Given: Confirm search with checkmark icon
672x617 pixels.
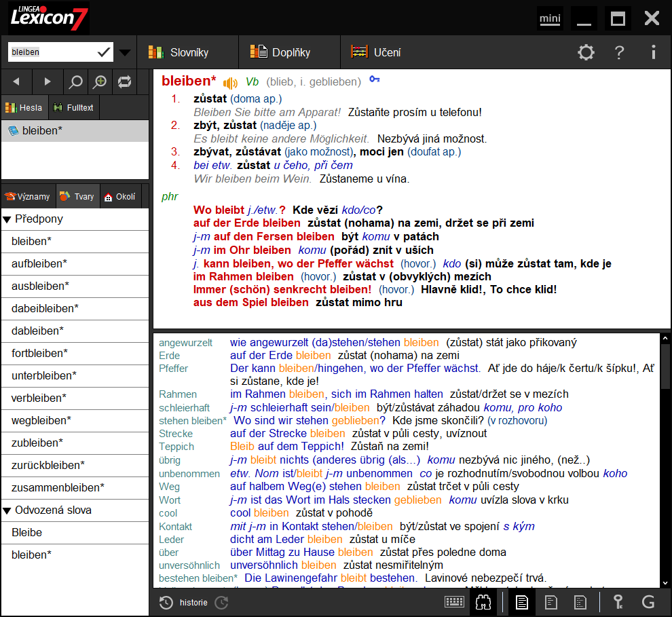Looking at the screenshot, I should (x=104, y=52).
